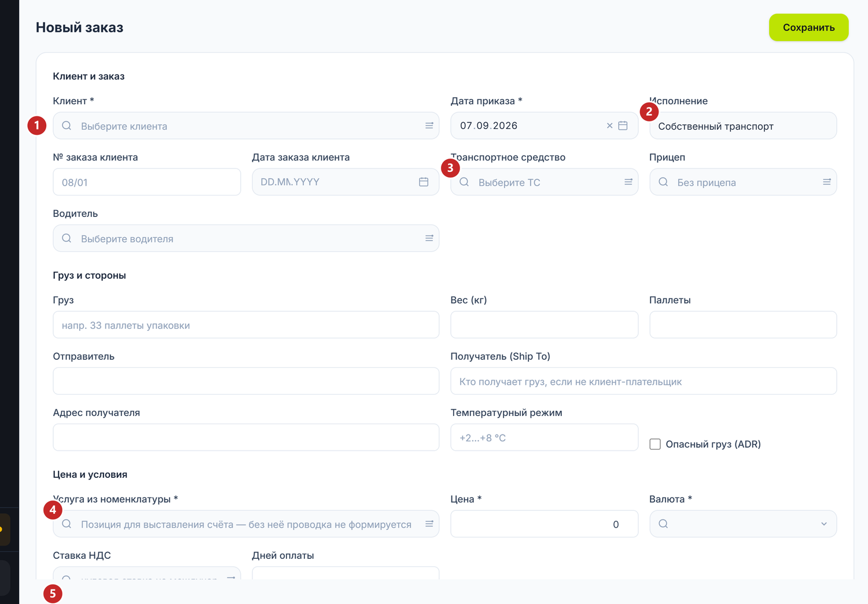Click the search icon in Прицеп field
The image size is (868, 604).
pos(663,182)
